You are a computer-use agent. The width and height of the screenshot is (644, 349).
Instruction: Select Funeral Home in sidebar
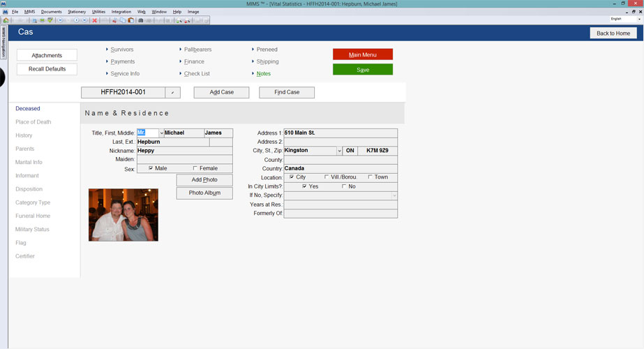pos(33,216)
